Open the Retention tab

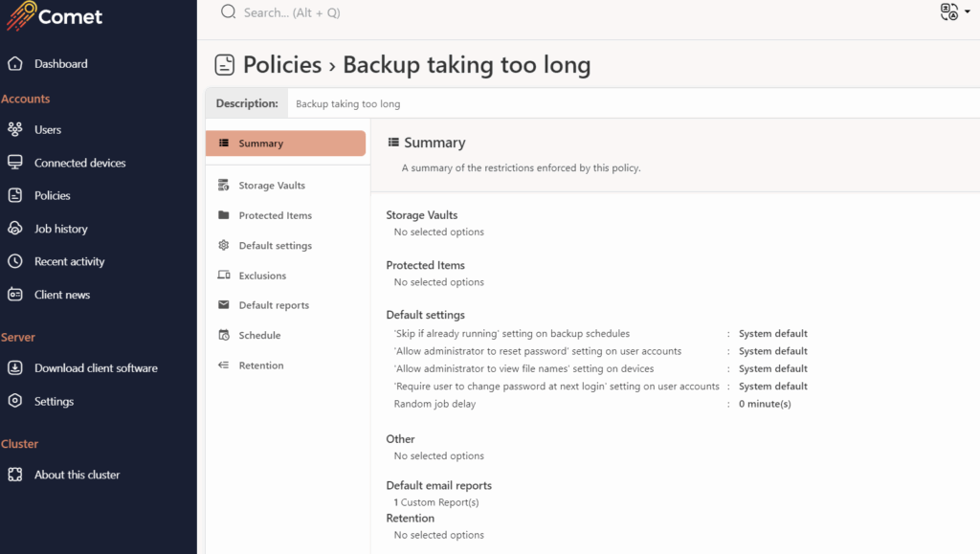tap(260, 366)
